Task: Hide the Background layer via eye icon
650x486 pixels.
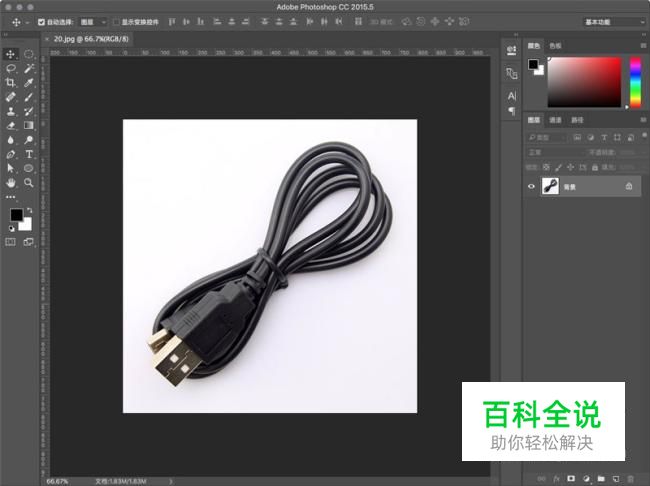Action: click(x=531, y=187)
